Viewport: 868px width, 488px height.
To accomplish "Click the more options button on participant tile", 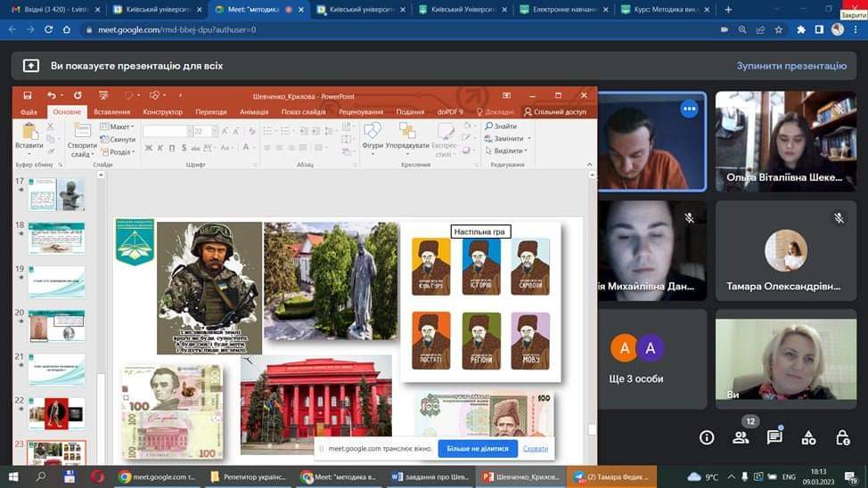I will click(x=689, y=109).
